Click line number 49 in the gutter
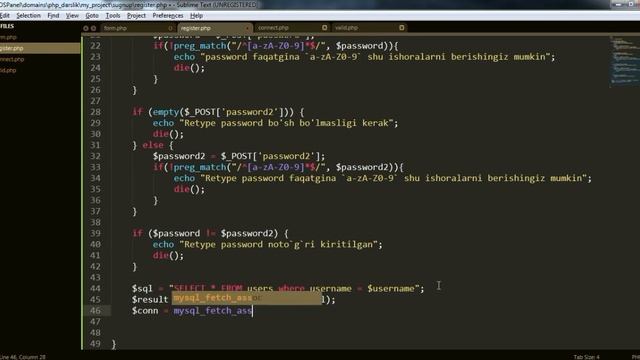This screenshot has height=360, width=640. [x=96, y=344]
